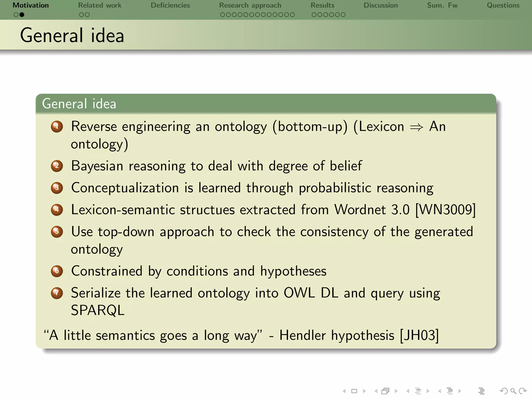Click bullet number 4 ball
The width and height of the screenshot is (532, 399).
[57, 210]
